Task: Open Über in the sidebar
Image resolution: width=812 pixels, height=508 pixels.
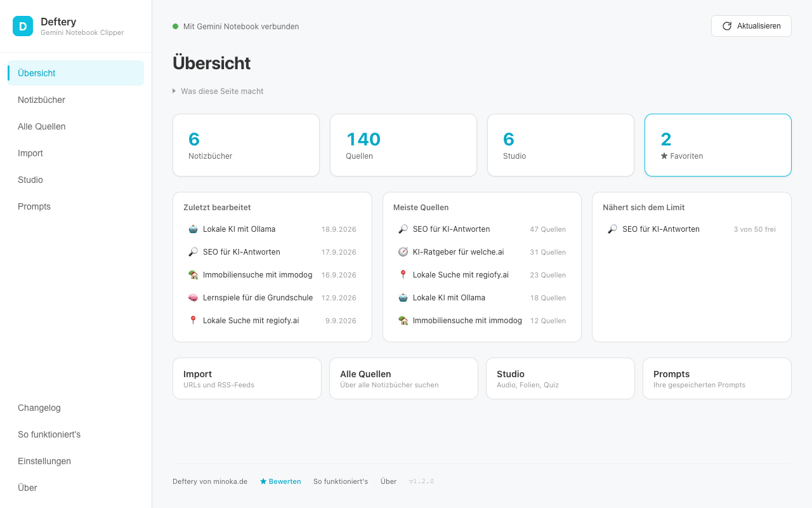Action: (x=76, y=488)
